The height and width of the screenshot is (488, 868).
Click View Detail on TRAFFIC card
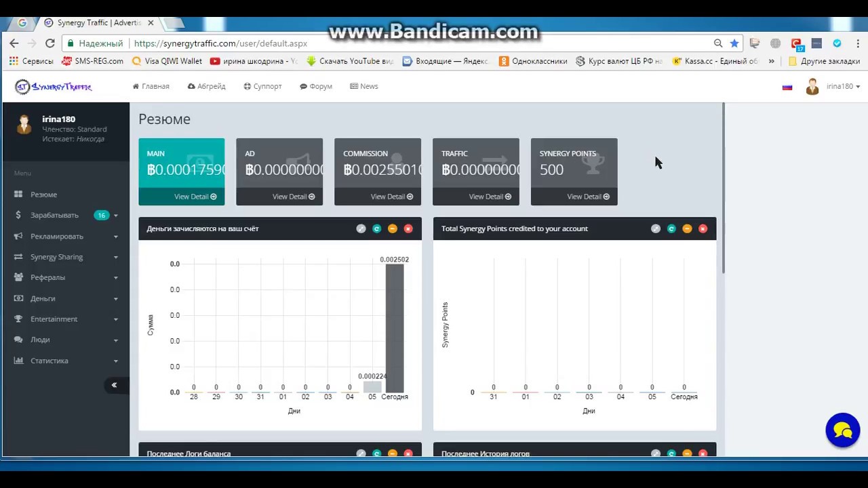point(490,197)
